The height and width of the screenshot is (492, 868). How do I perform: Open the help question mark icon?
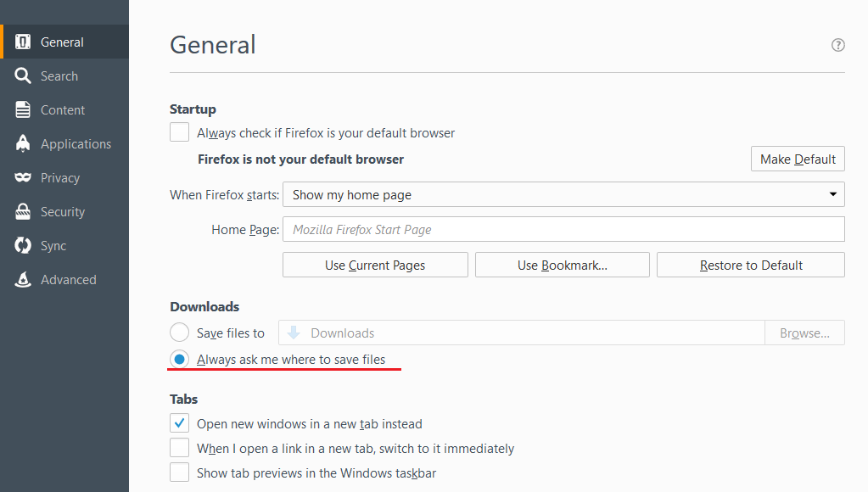[838, 45]
